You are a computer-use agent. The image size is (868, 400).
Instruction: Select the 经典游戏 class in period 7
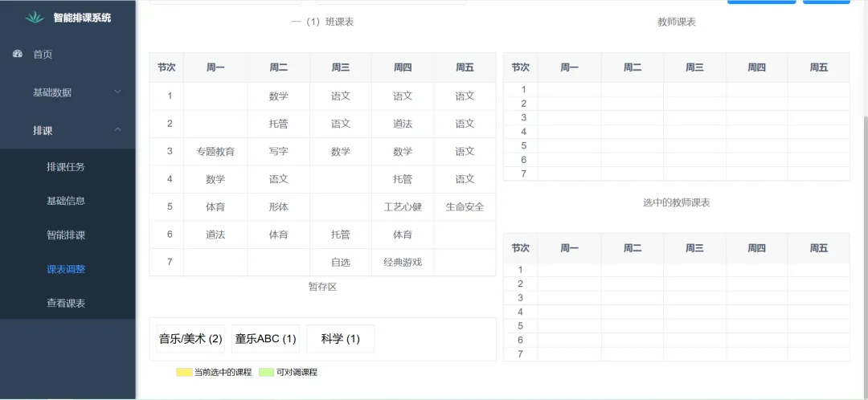click(x=403, y=262)
